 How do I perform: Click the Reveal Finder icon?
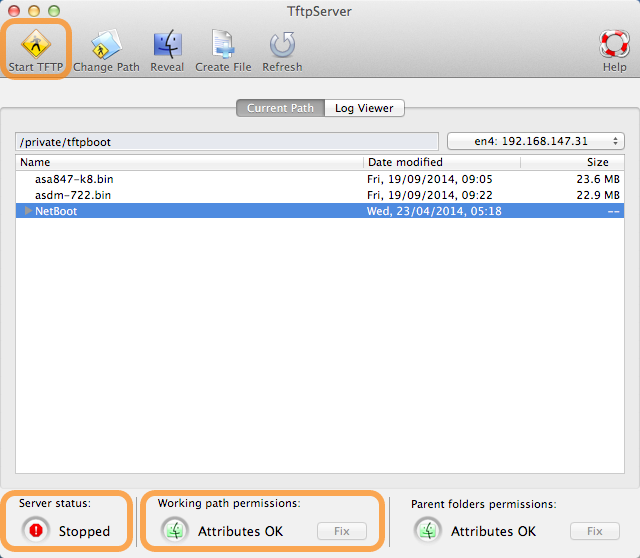click(x=167, y=44)
